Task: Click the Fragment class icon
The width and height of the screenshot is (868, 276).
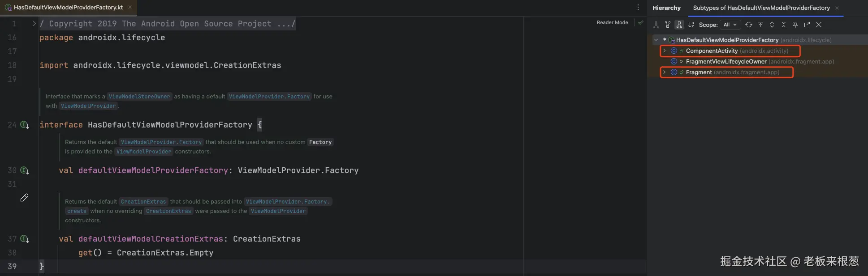Action: coord(674,72)
